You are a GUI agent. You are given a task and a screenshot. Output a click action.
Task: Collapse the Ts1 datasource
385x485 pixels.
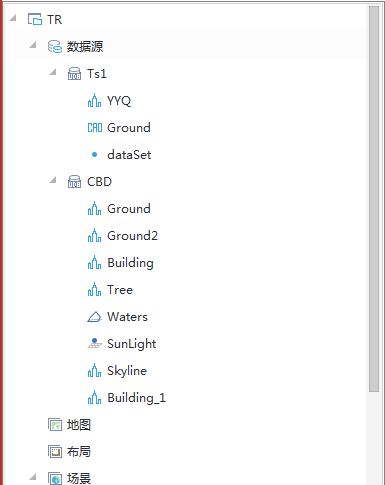pyautogui.click(x=53, y=72)
